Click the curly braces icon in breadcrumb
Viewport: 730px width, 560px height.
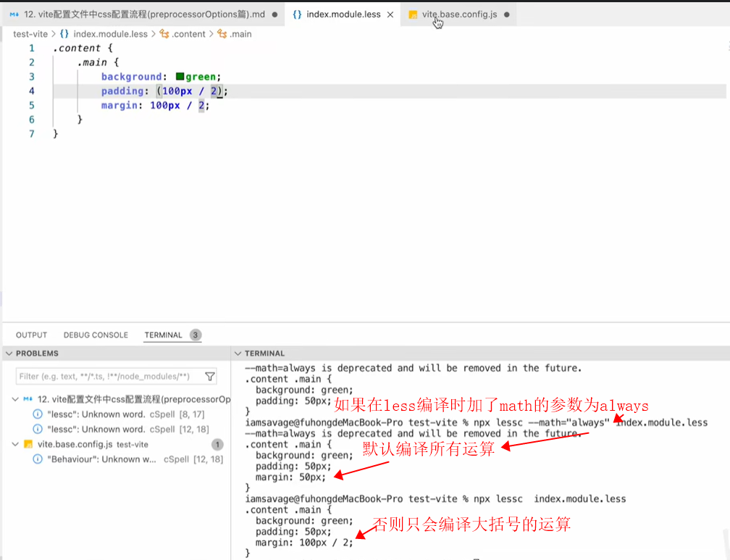tap(64, 34)
